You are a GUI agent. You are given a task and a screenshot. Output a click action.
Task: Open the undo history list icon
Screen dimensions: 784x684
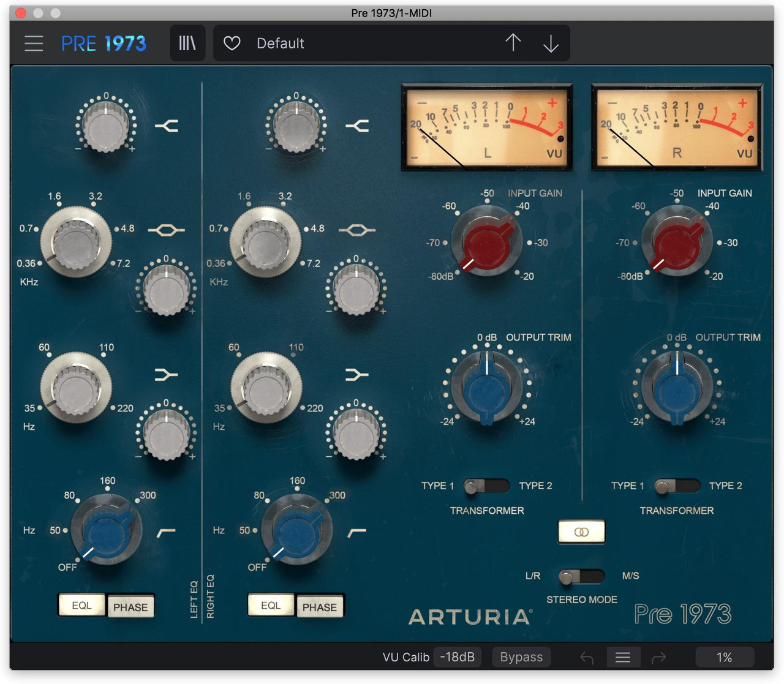click(x=623, y=658)
